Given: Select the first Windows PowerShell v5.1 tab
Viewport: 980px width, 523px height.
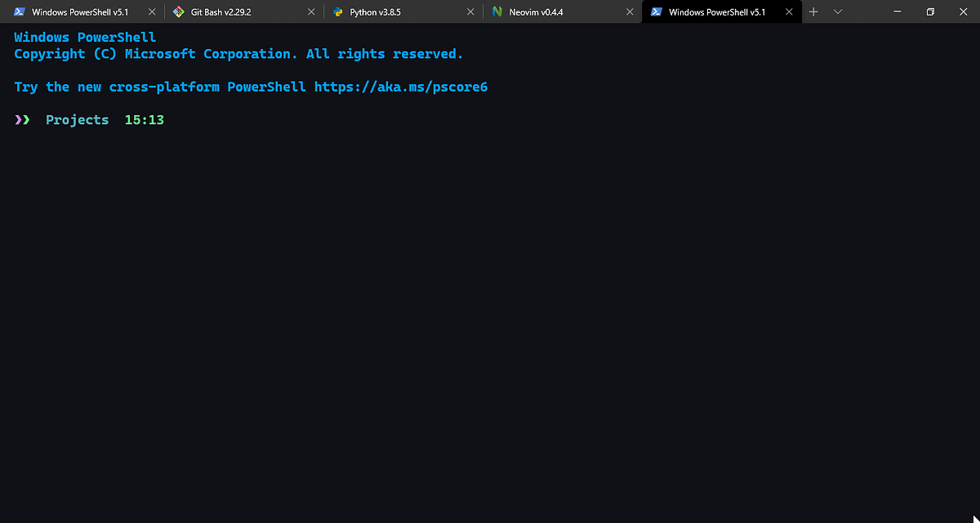Looking at the screenshot, I should pyautogui.click(x=82, y=11).
